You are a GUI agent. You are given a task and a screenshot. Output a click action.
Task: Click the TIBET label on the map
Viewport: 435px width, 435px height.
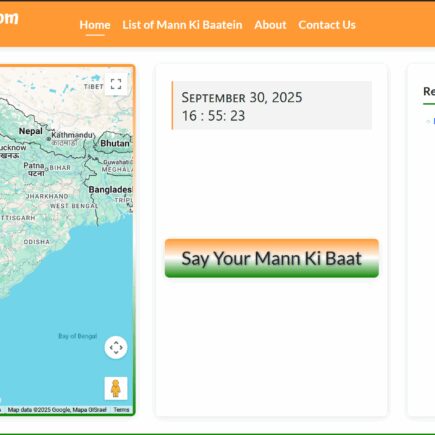(x=93, y=87)
